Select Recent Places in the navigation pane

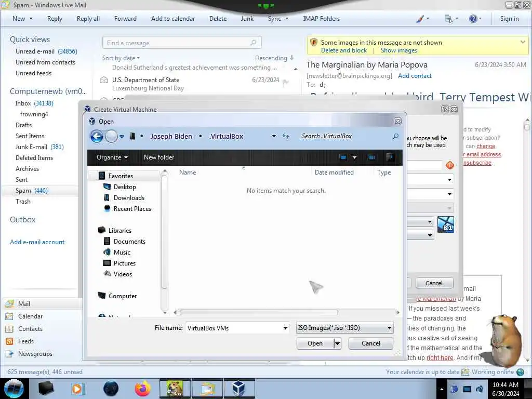coord(132,209)
